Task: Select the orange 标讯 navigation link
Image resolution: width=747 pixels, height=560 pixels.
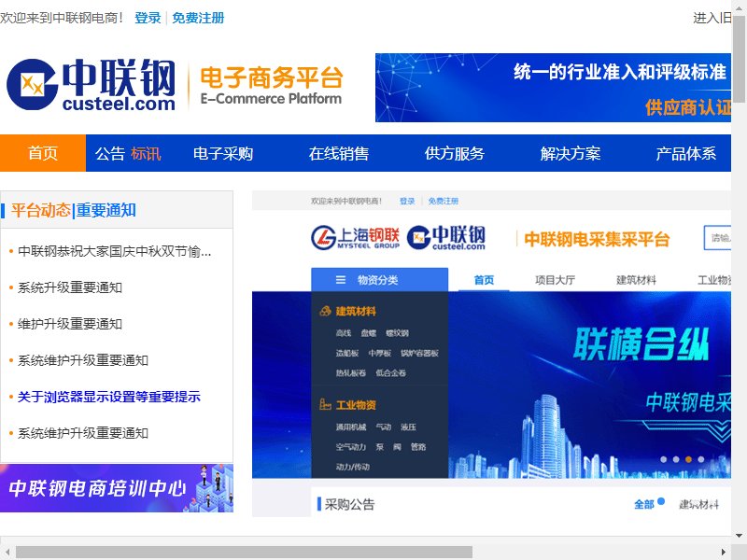Action: coord(146,153)
